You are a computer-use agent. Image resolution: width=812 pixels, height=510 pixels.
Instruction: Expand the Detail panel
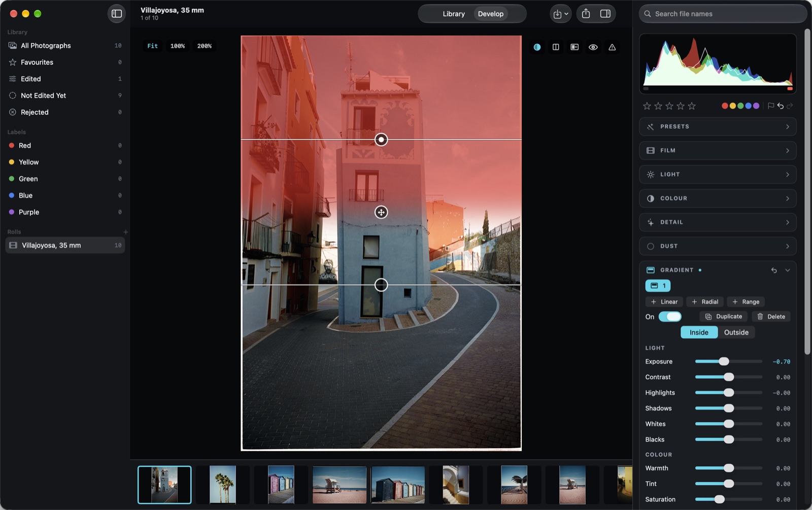tap(718, 222)
